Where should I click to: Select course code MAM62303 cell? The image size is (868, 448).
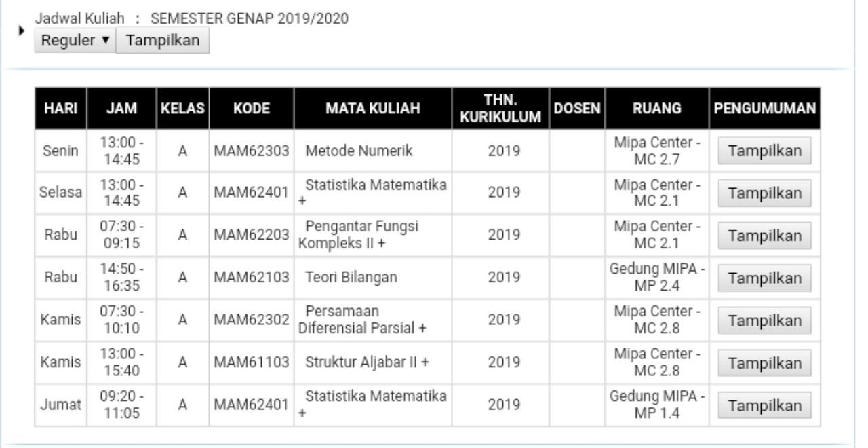(x=252, y=151)
